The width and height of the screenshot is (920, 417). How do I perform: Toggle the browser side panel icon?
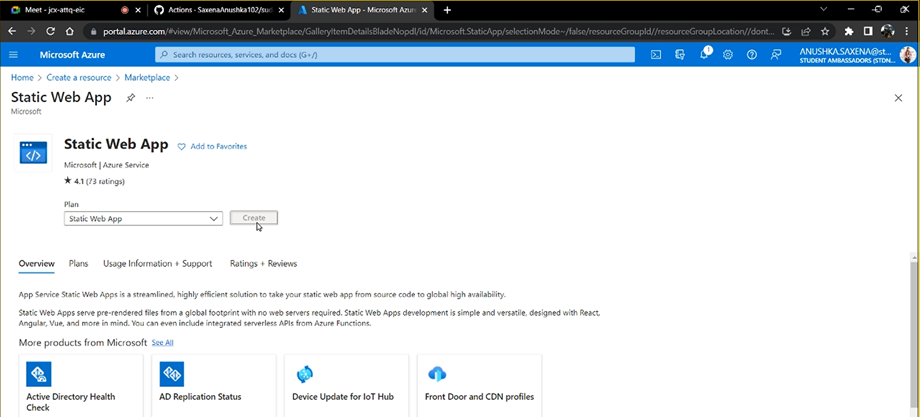point(868,31)
